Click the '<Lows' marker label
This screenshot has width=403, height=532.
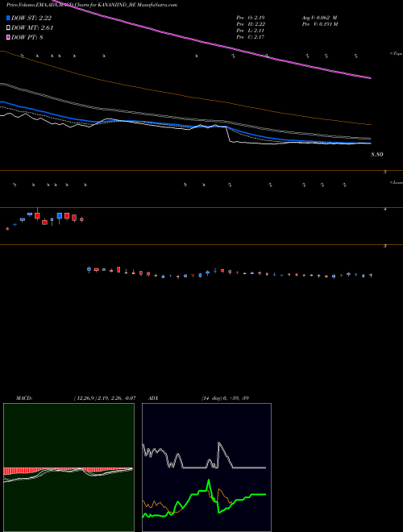point(396,182)
